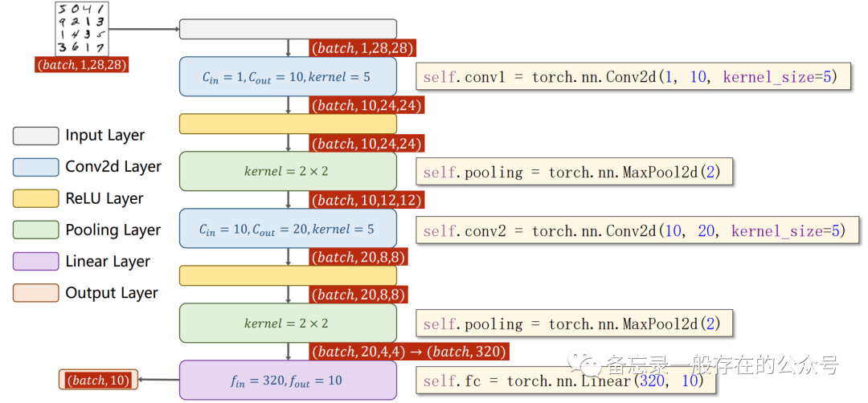Click the 'Conv2d Layer' legend text

pos(113,167)
